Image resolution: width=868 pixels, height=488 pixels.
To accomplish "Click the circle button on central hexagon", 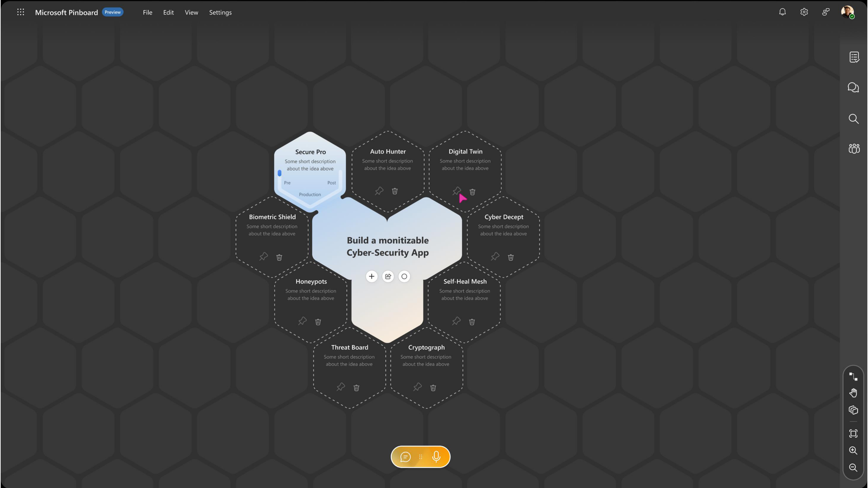I will [404, 277].
